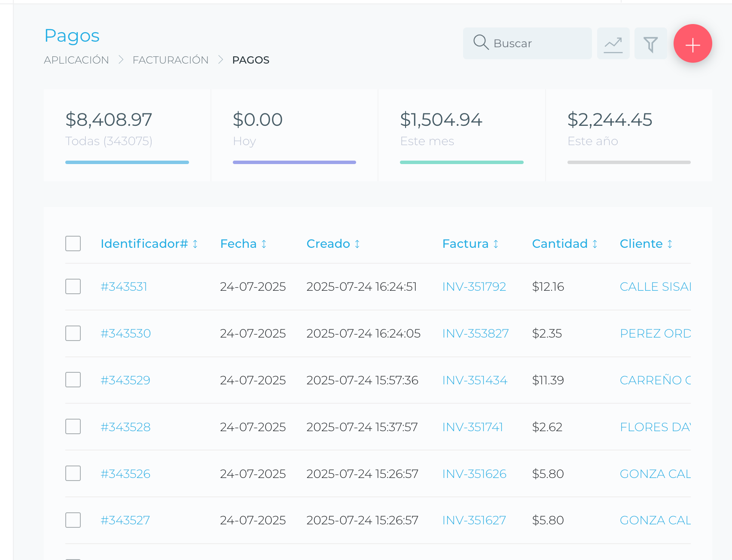Sort by Identificador# column arrows
Image resolution: width=732 pixels, height=560 pixels.
(x=195, y=244)
